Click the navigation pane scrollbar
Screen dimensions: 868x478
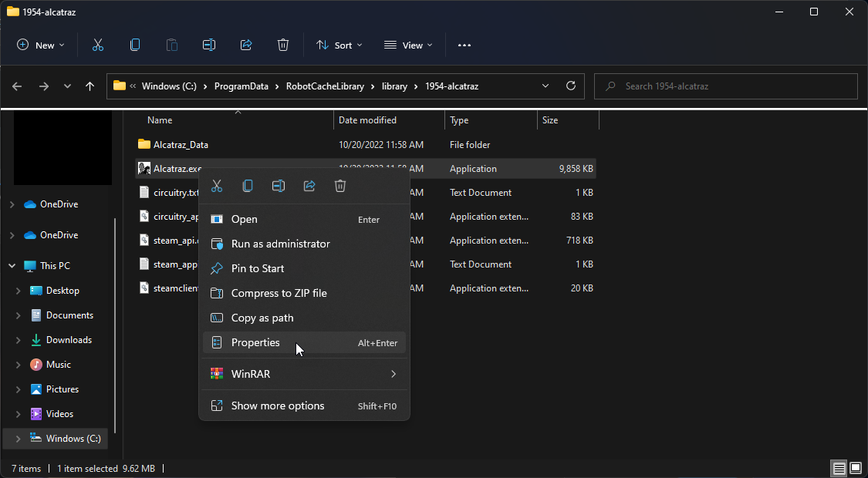pos(115,325)
